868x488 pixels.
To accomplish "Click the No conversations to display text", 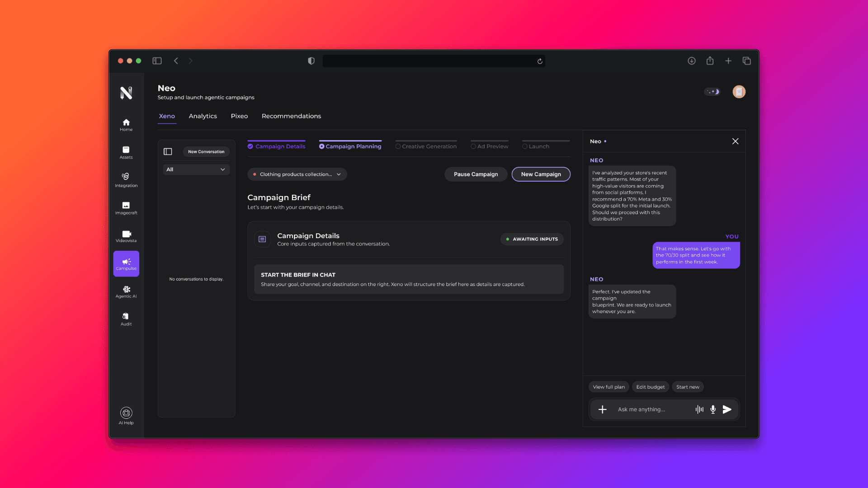I will [196, 279].
